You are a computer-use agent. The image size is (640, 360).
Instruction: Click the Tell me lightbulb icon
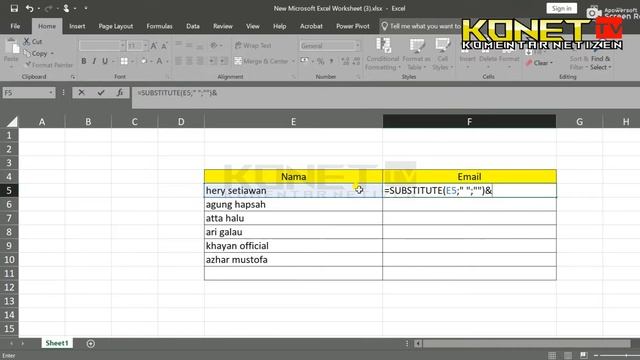(384, 26)
